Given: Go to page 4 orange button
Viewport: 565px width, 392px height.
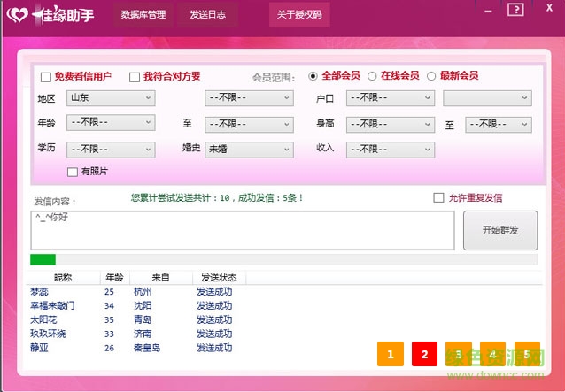Looking at the screenshot, I should click(491, 354).
